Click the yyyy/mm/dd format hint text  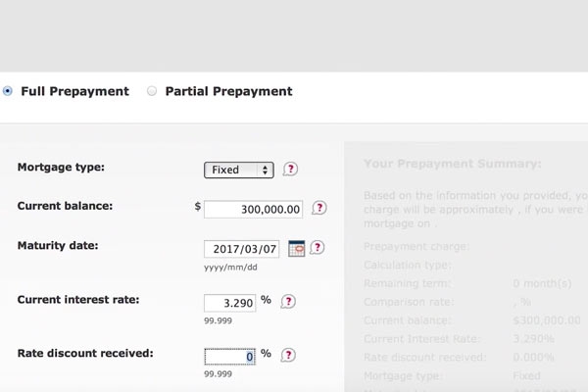click(x=230, y=268)
